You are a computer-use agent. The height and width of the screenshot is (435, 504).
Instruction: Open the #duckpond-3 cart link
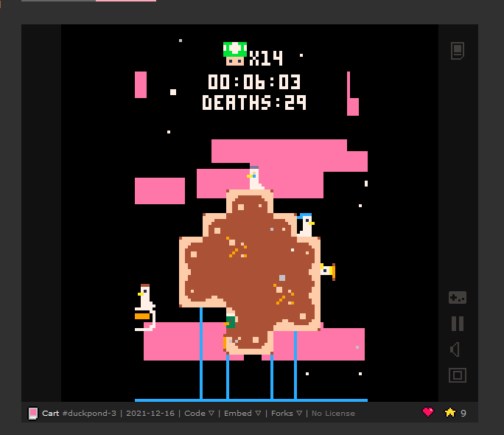[89, 413]
